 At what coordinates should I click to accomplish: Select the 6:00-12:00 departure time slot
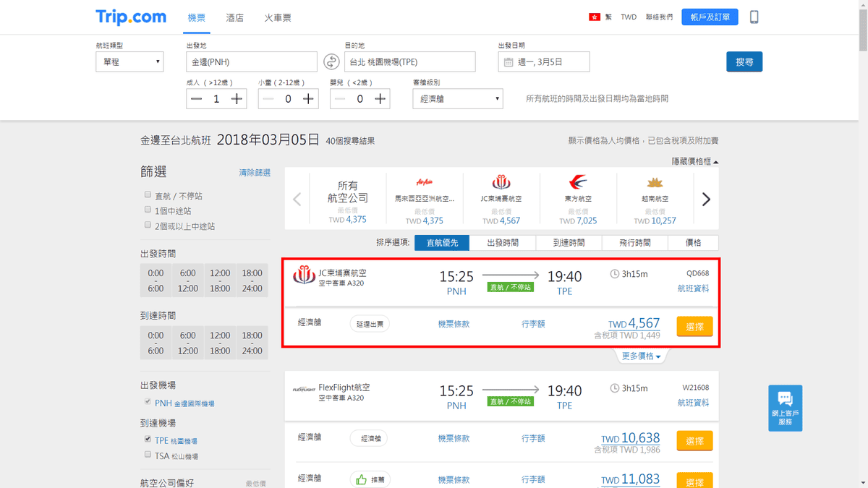(x=188, y=281)
